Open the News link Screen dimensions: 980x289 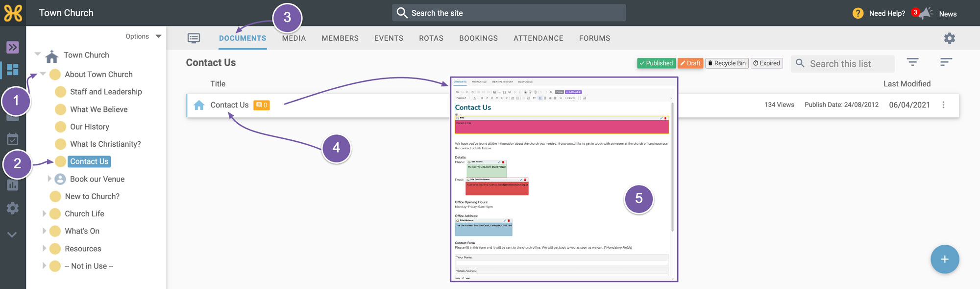(948, 14)
